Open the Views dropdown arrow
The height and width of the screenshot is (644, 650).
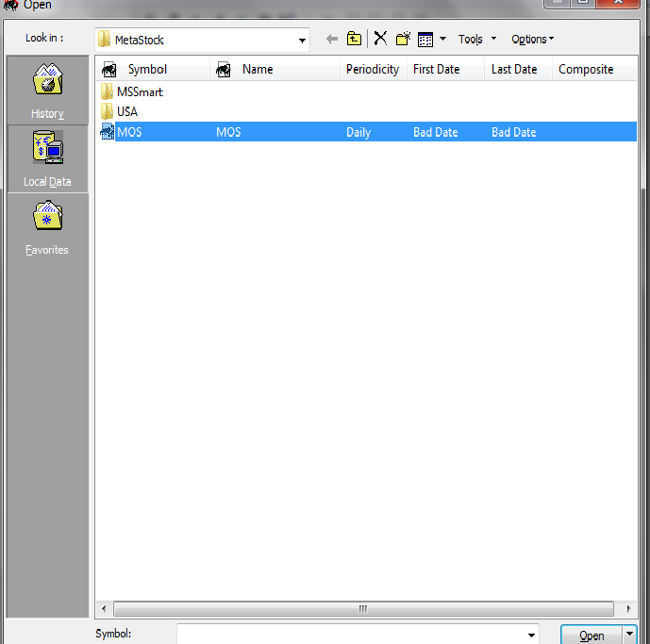click(442, 39)
